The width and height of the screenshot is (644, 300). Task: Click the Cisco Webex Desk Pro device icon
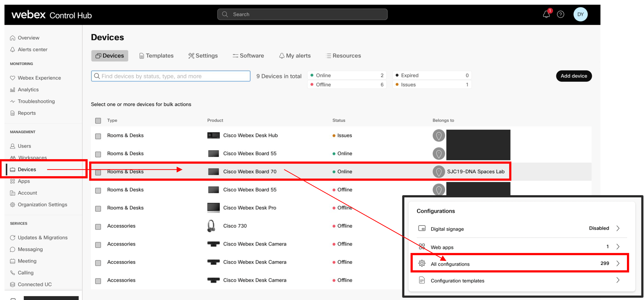(x=213, y=208)
